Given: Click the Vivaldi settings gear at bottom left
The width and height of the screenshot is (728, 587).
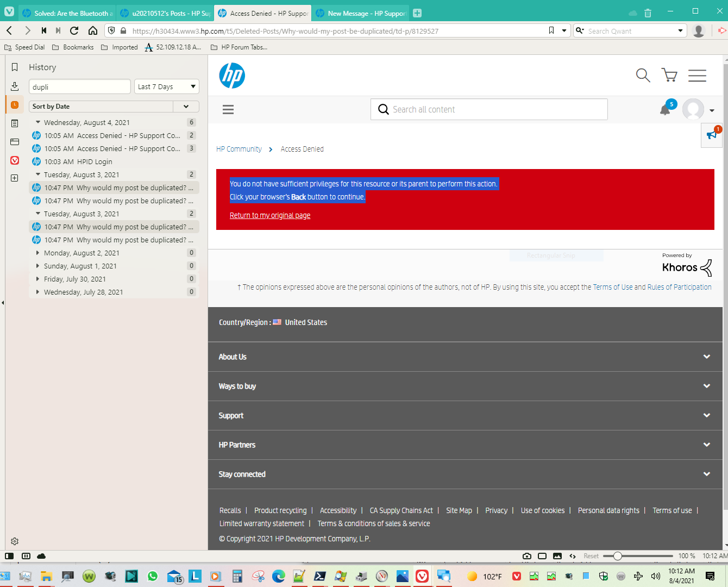Looking at the screenshot, I should (14, 541).
